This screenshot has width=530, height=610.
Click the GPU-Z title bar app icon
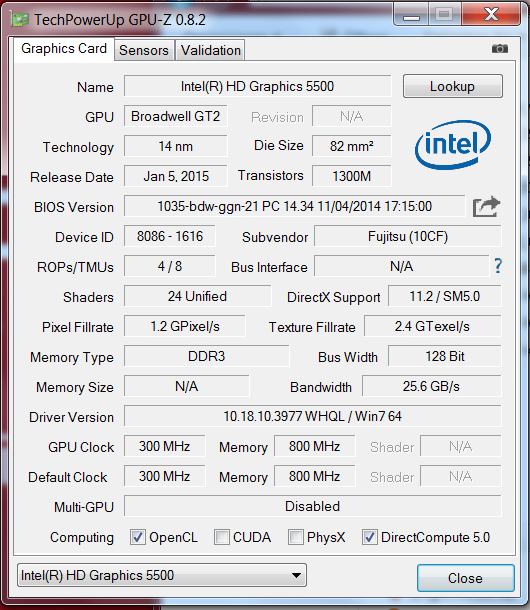point(19,19)
